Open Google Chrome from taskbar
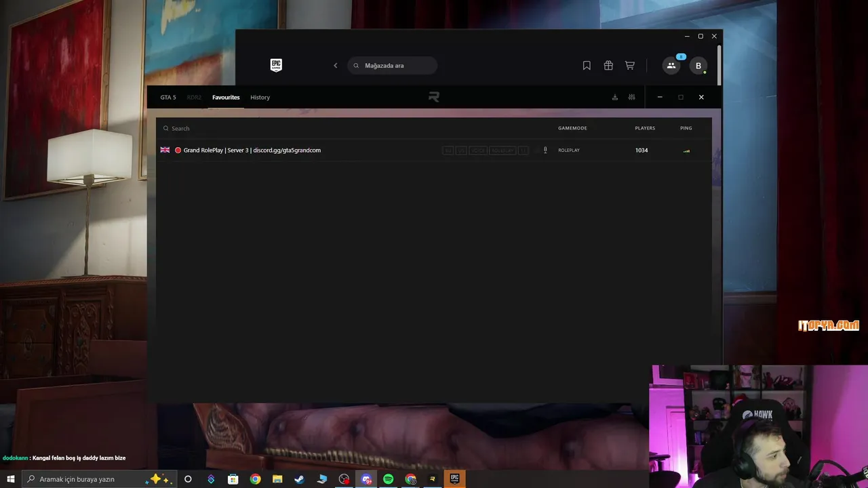Viewport: 868px width, 488px height. point(255,479)
